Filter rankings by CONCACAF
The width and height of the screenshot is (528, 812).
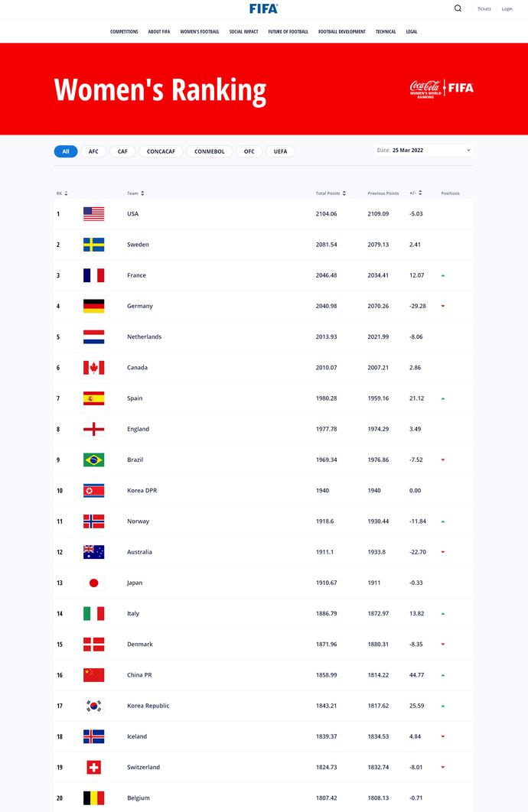[x=161, y=151]
